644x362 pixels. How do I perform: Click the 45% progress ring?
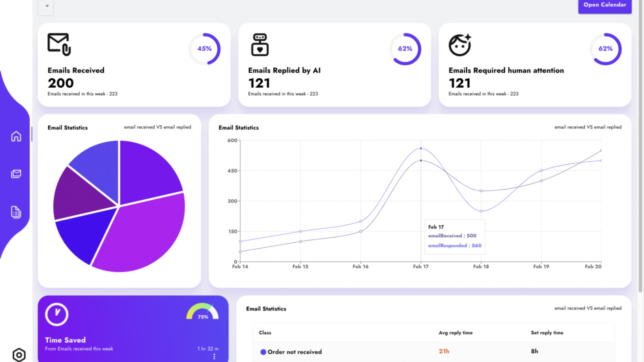coord(204,49)
